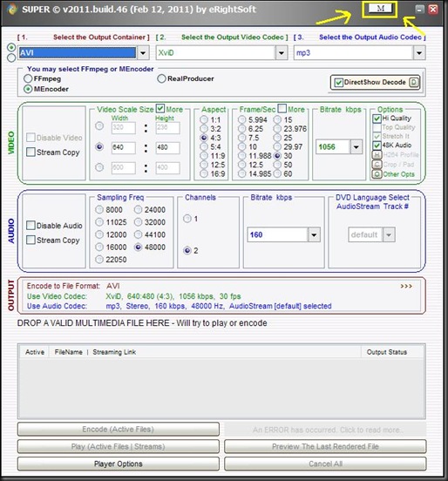
Task: Select the 600:400 video size radio button
Action: click(99, 167)
